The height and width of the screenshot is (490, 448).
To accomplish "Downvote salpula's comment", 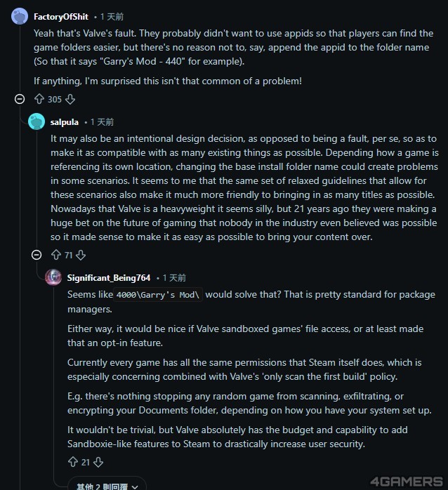I will coord(81,255).
